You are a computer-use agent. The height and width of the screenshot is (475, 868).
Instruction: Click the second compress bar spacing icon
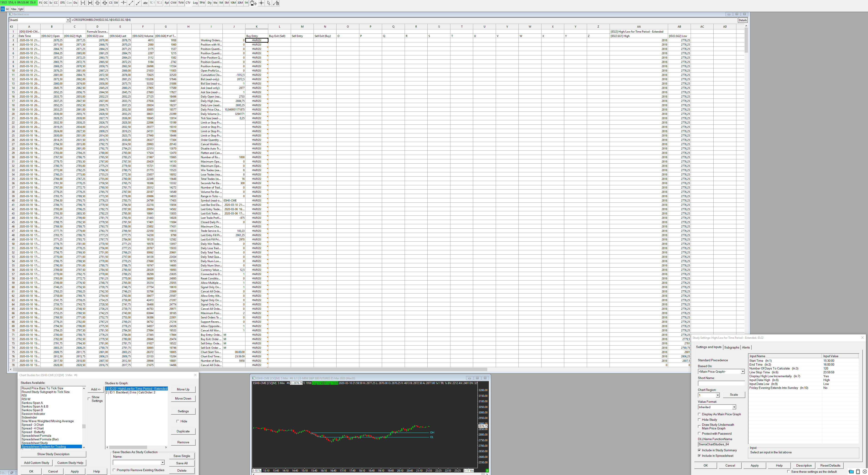pos(105,3)
